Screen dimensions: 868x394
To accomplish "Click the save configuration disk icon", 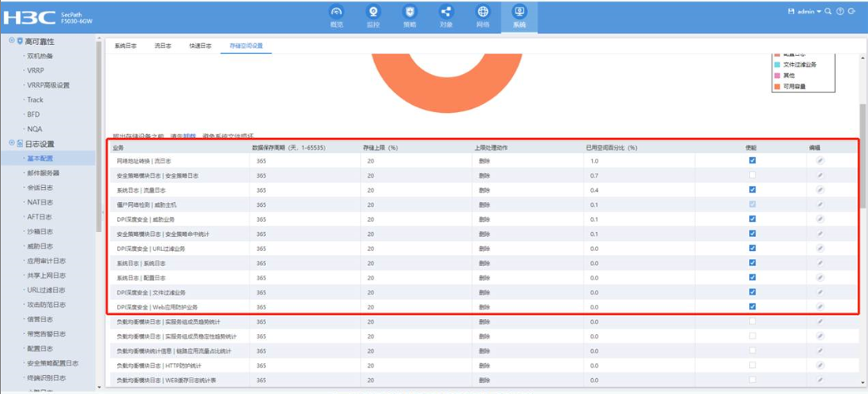I will (791, 11).
